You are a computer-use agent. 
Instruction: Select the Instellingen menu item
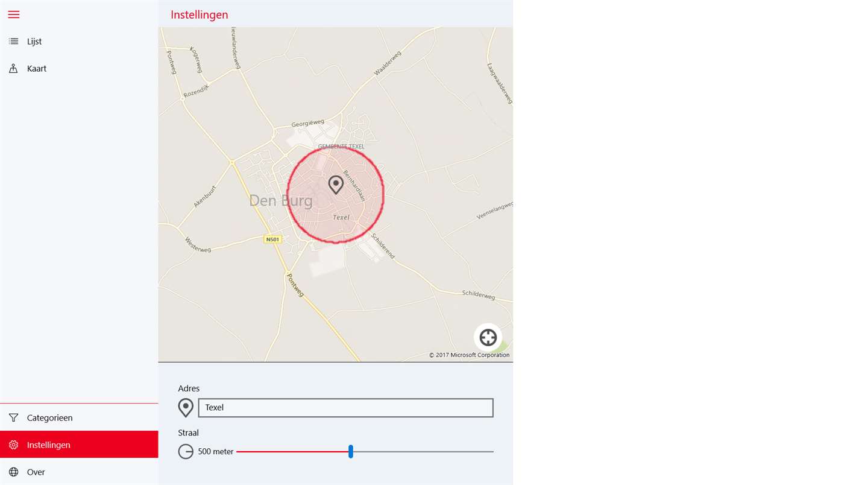(79, 445)
